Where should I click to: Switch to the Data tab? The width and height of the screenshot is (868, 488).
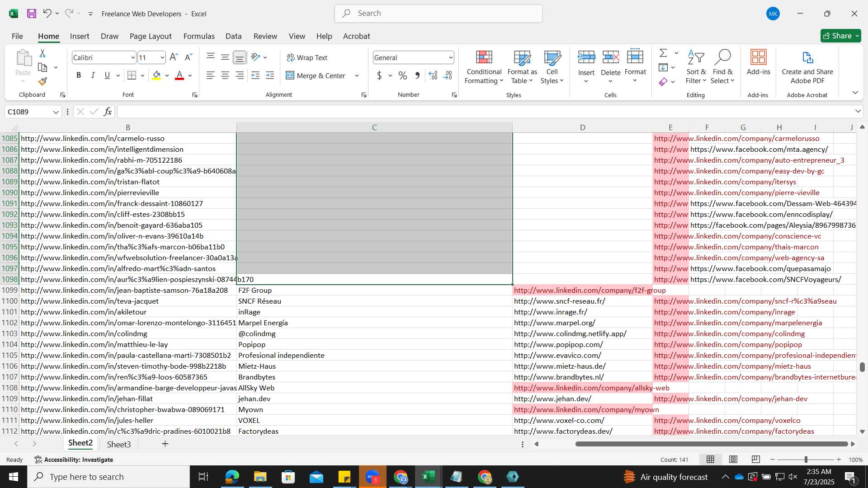coord(233,36)
